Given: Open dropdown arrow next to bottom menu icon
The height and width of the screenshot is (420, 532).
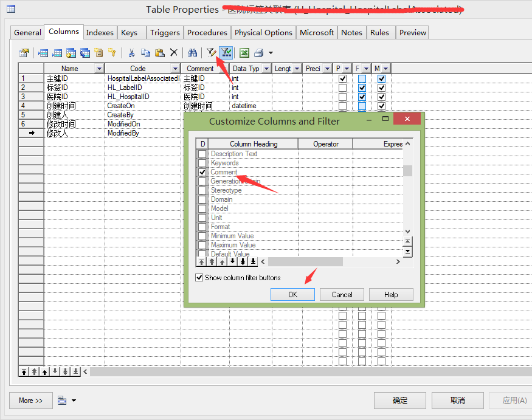Looking at the screenshot, I should 74,401.
